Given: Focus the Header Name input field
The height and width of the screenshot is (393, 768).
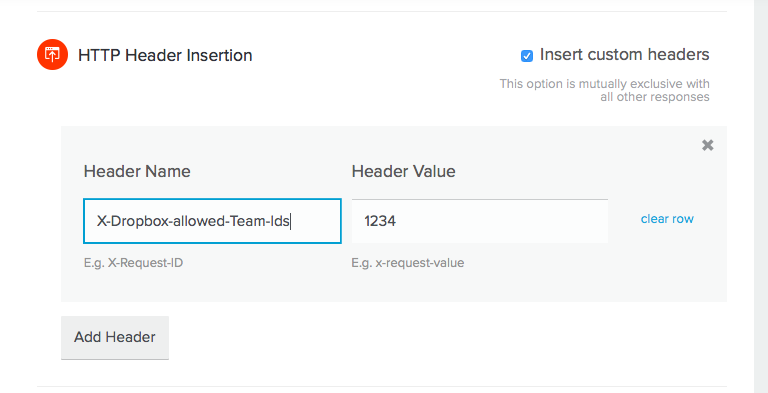Looking at the screenshot, I should 212,221.
